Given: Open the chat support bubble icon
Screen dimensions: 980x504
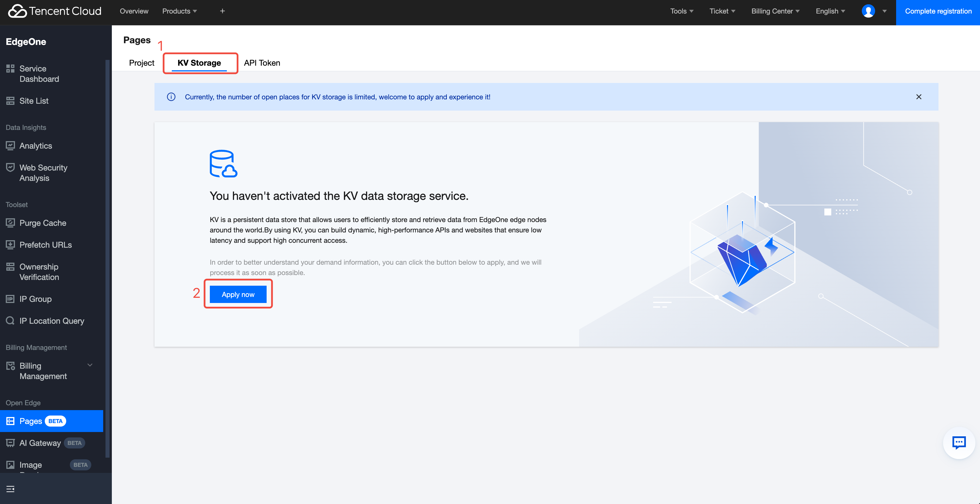Looking at the screenshot, I should point(959,442).
